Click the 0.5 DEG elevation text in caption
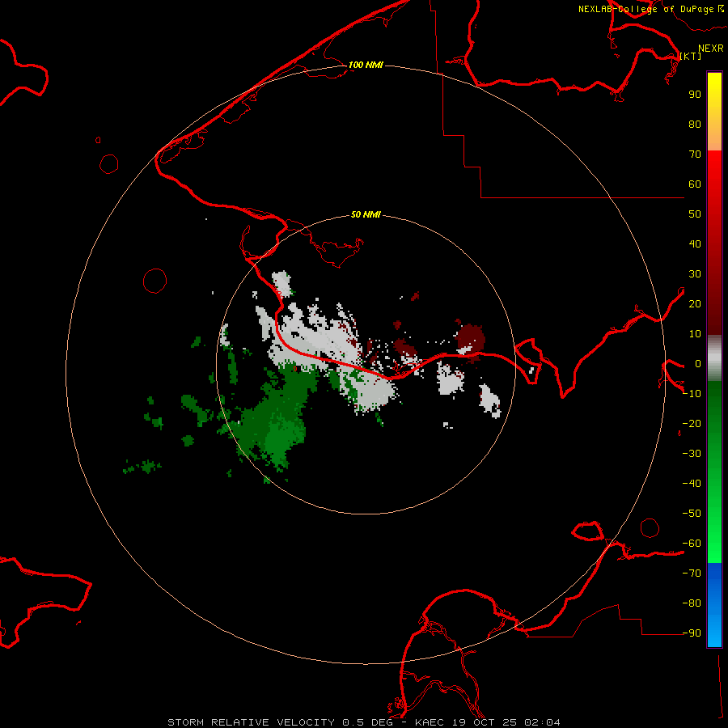 (x=368, y=722)
